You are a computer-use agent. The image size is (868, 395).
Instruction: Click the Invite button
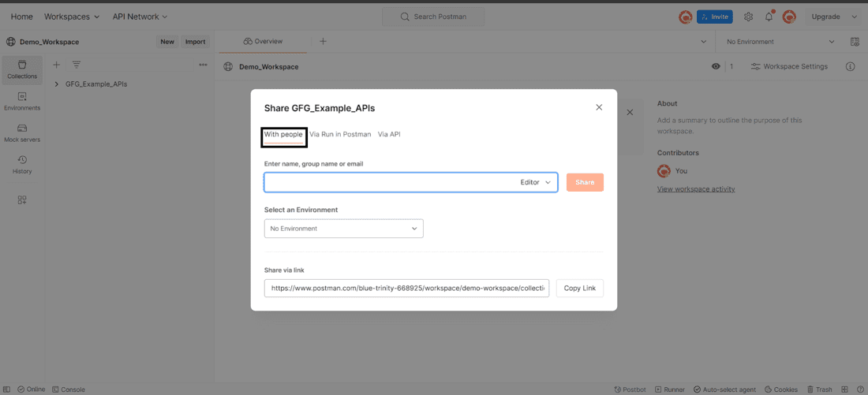pyautogui.click(x=715, y=17)
